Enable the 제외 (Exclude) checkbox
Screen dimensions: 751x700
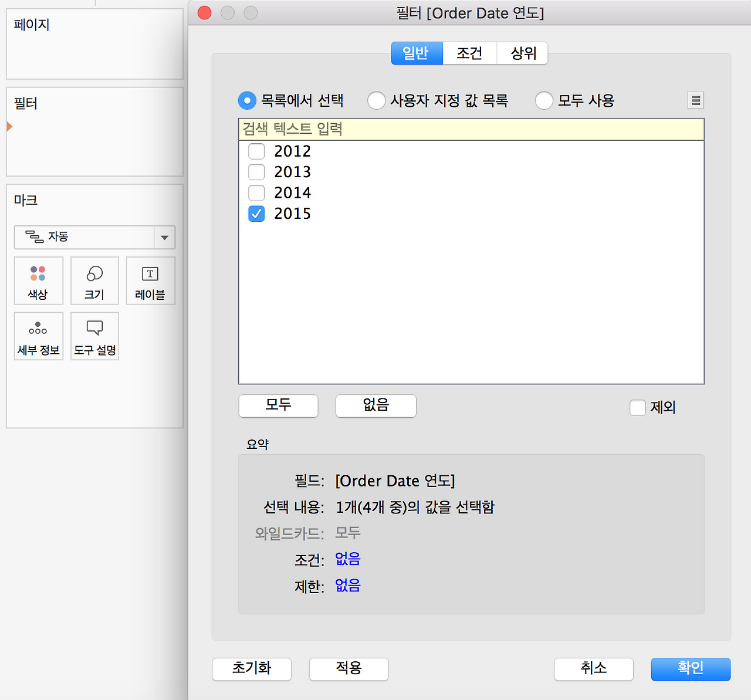coord(638,407)
